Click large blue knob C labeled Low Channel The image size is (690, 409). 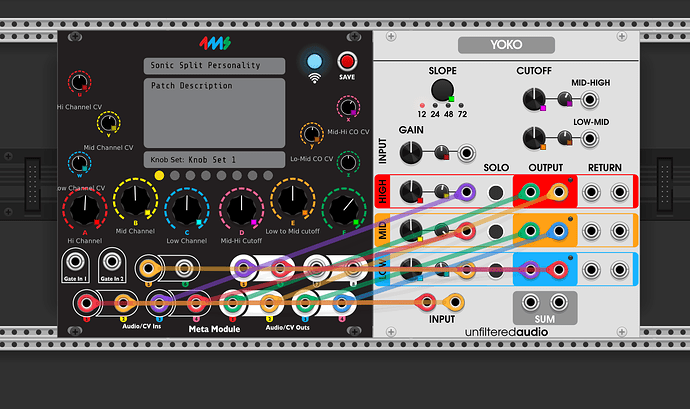[187, 210]
